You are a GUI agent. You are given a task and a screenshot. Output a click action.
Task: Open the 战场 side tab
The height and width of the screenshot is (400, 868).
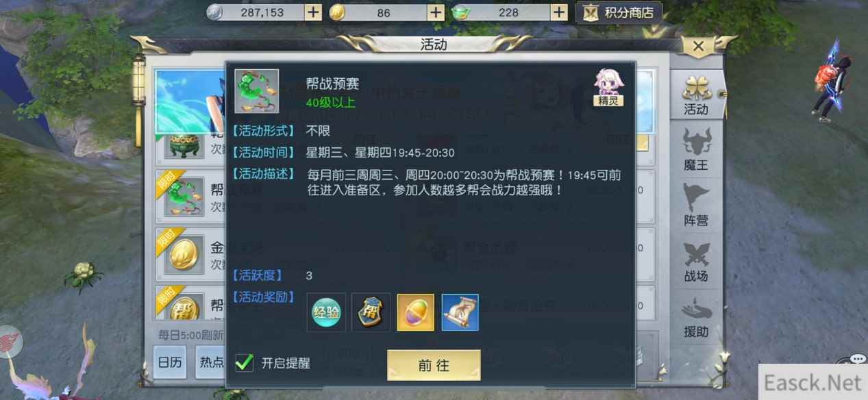click(696, 262)
